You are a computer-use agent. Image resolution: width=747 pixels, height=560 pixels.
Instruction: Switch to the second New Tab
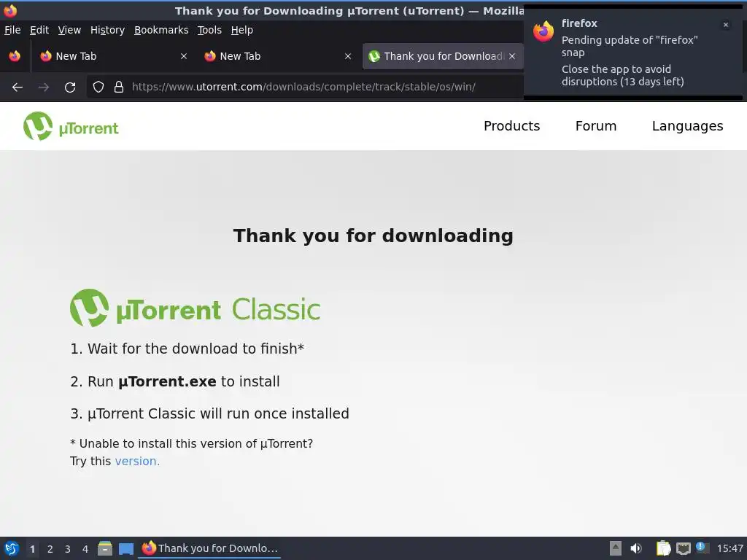pyautogui.click(x=278, y=56)
